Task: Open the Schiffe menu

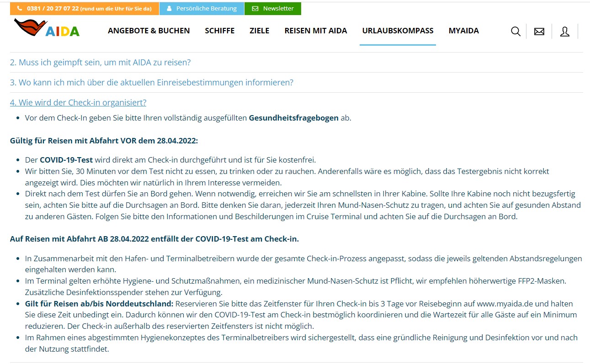Action: click(x=219, y=31)
